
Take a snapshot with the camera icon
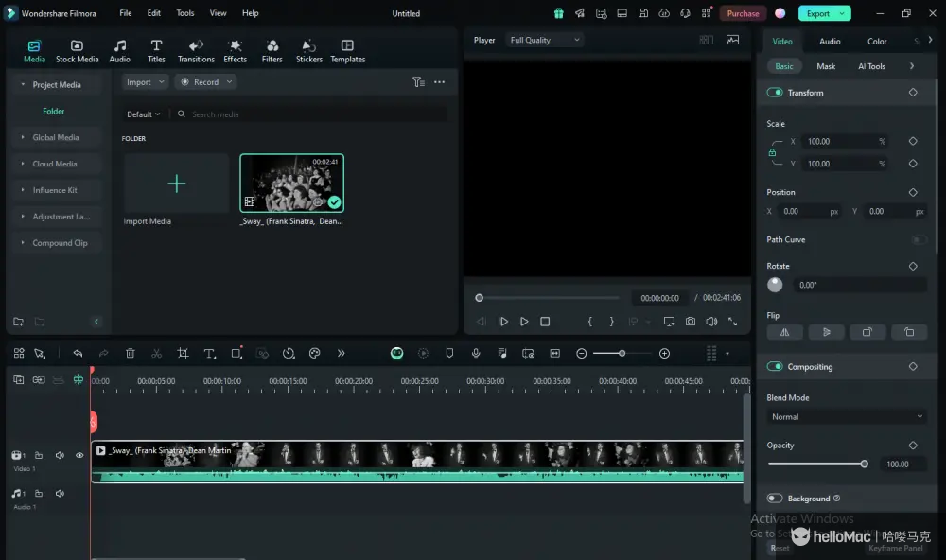click(x=691, y=322)
